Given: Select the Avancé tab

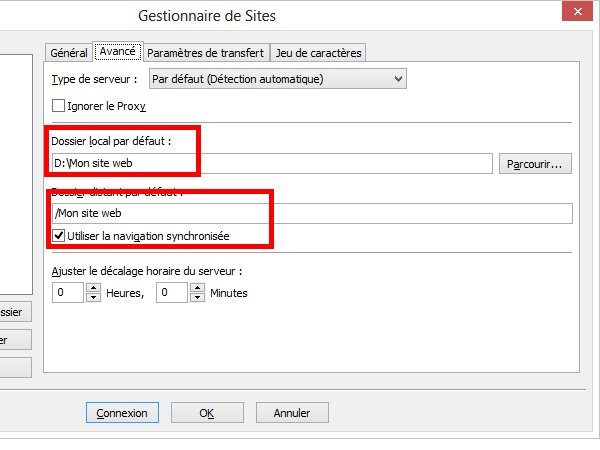Looking at the screenshot, I should click(118, 51).
